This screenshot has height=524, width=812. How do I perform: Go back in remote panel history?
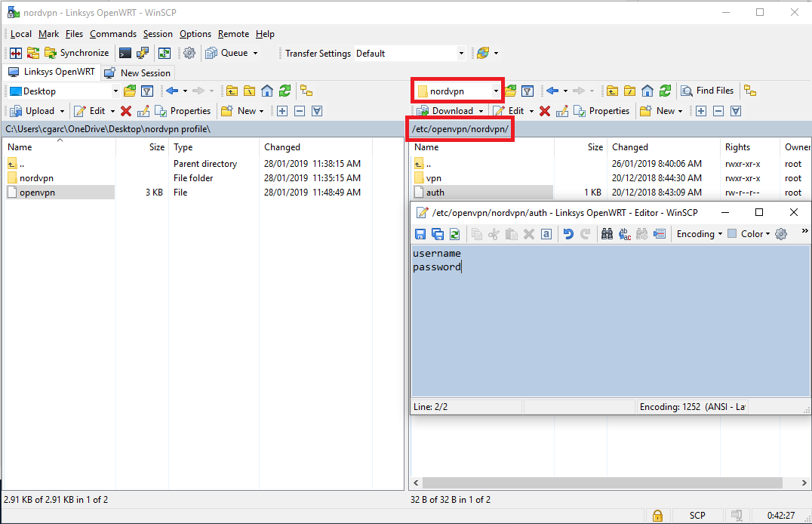click(552, 91)
